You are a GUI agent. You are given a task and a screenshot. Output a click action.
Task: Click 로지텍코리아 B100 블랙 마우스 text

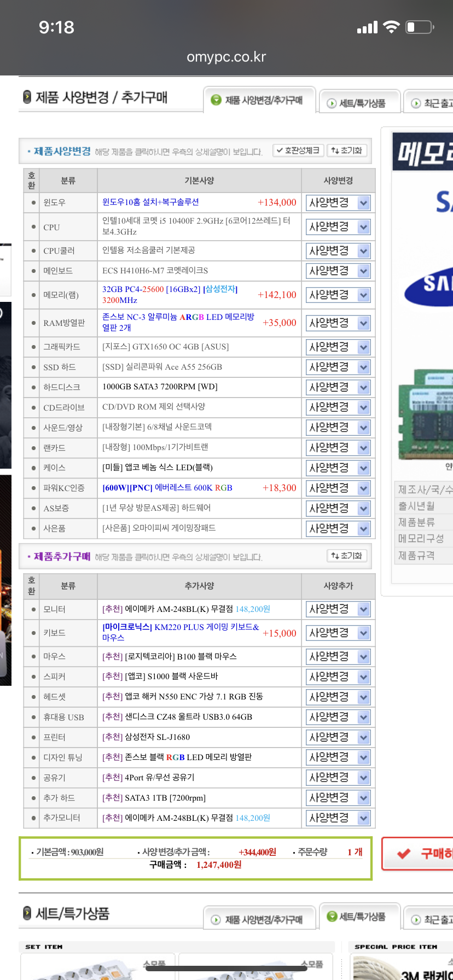[170, 656]
